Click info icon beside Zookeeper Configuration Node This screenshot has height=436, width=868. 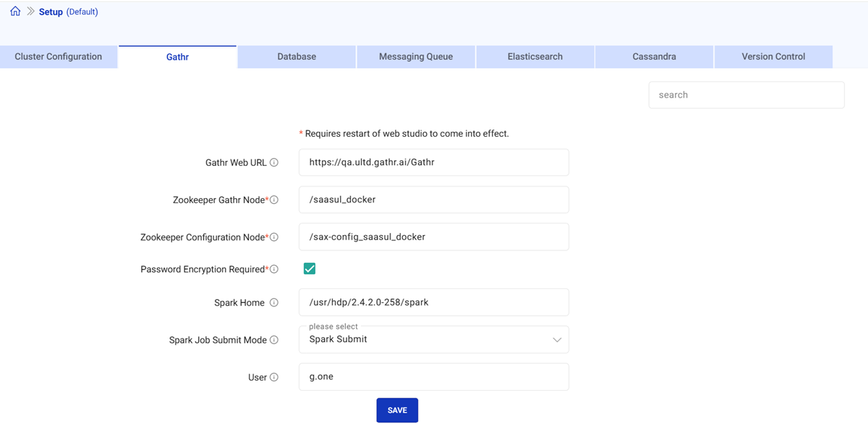point(275,237)
